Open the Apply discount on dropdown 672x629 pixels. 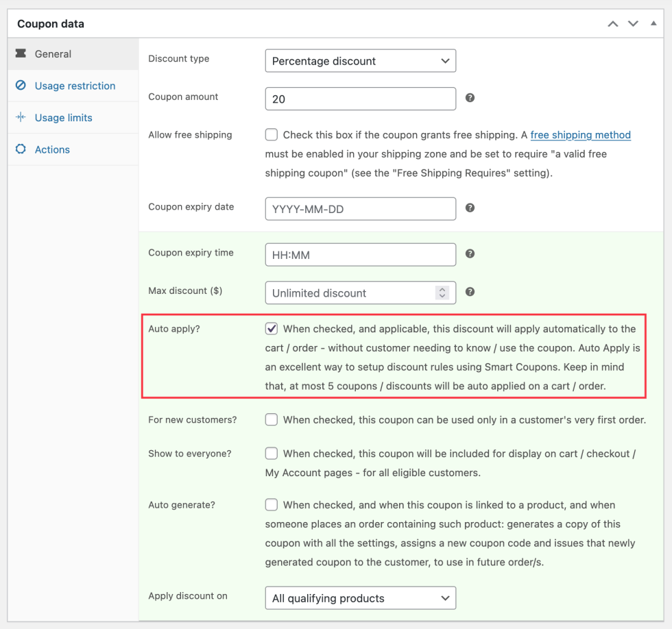click(360, 598)
